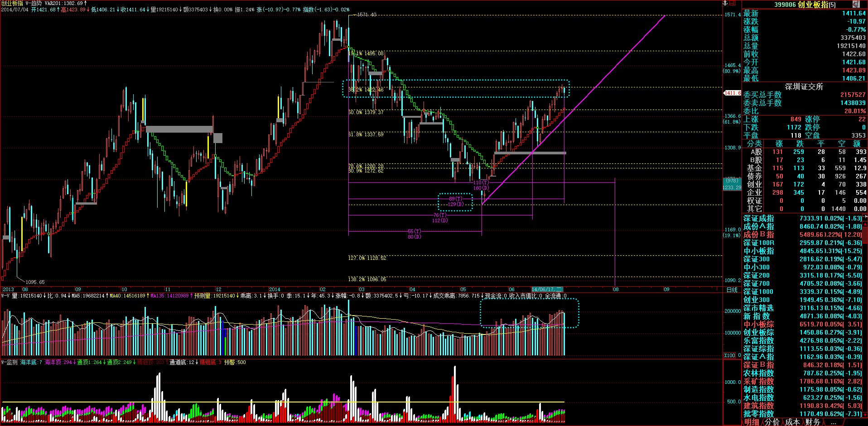Switch to the 分价 tab
This screenshot has height=426, width=868.
click(x=772, y=422)
